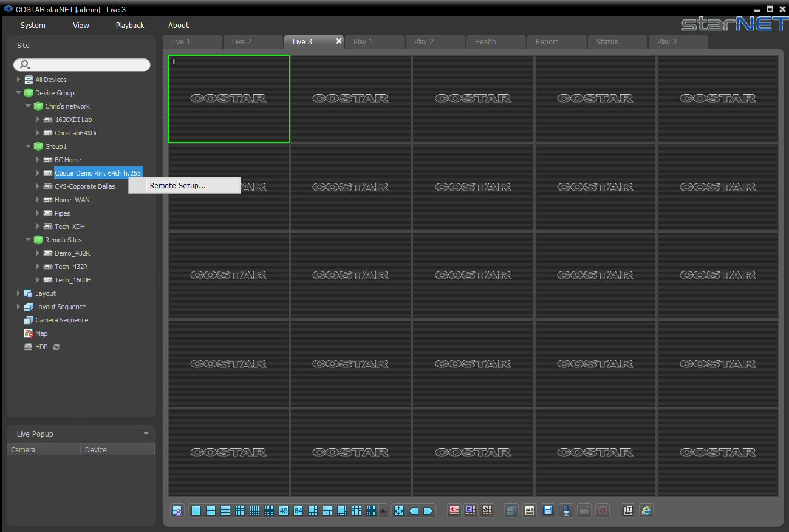This screenshot has width=789, height=532.
Task: Click the HDP refresh icon
Action: (x=56, y=347)
